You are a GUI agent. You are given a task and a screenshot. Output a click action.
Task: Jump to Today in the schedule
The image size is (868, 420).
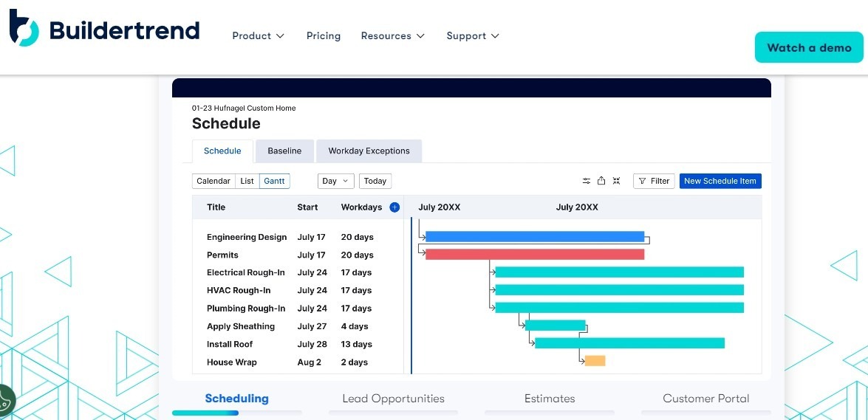[375, 181]
